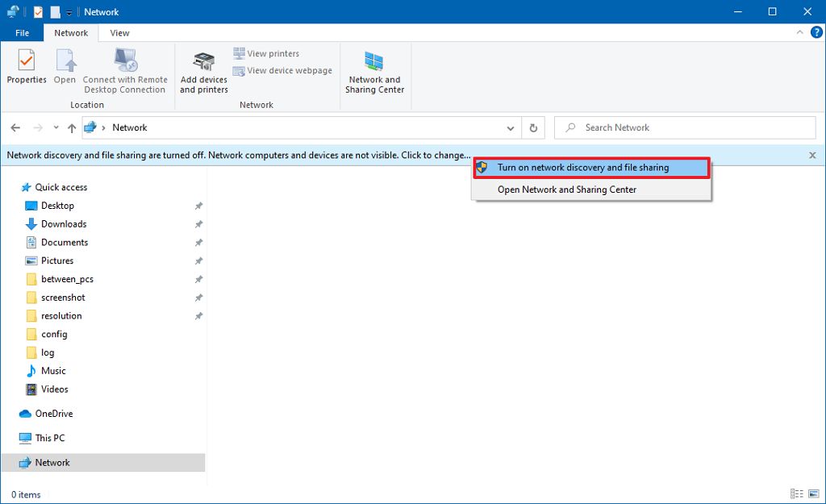Viewport: 826px width, 504px height.
Task: Click the pin icon next to Desktop
Action: click(198, 206)
